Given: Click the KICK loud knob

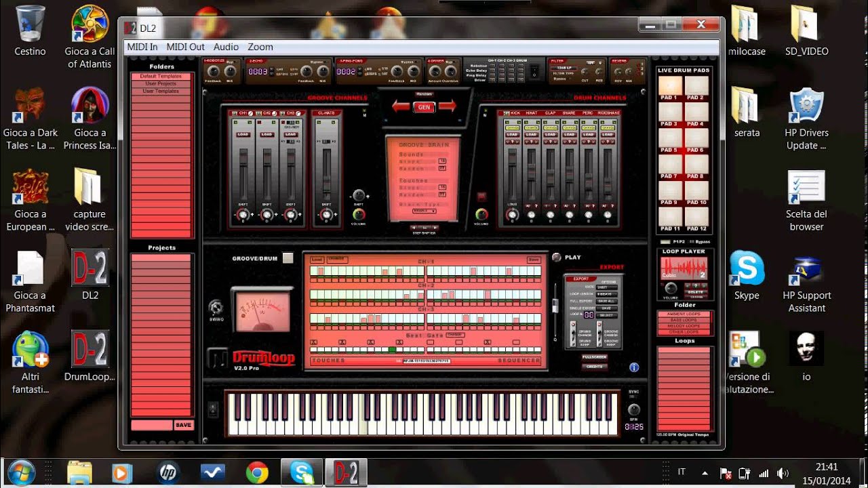Looking at the screenshot, I should 513,215.
